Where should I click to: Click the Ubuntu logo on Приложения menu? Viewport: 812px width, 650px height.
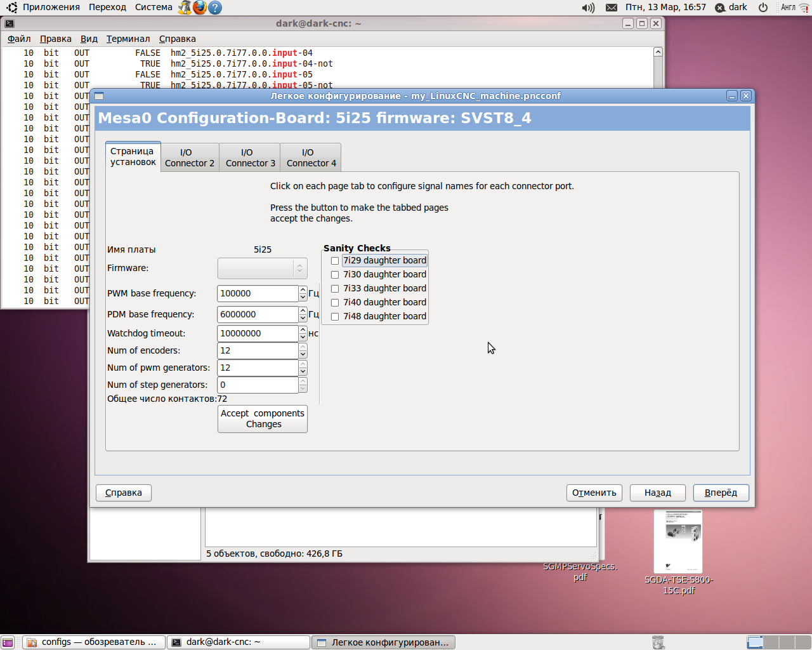click(x=11, y=8)
